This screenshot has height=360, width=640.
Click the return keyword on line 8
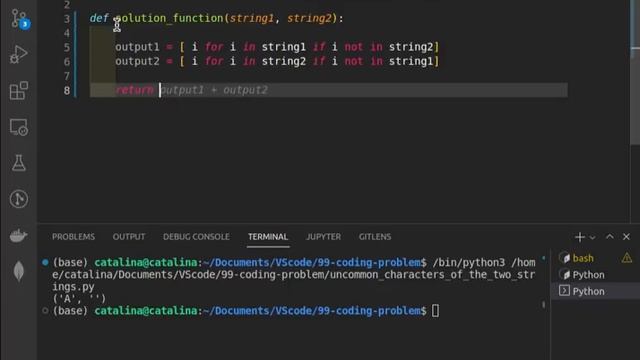click(134, 90)
